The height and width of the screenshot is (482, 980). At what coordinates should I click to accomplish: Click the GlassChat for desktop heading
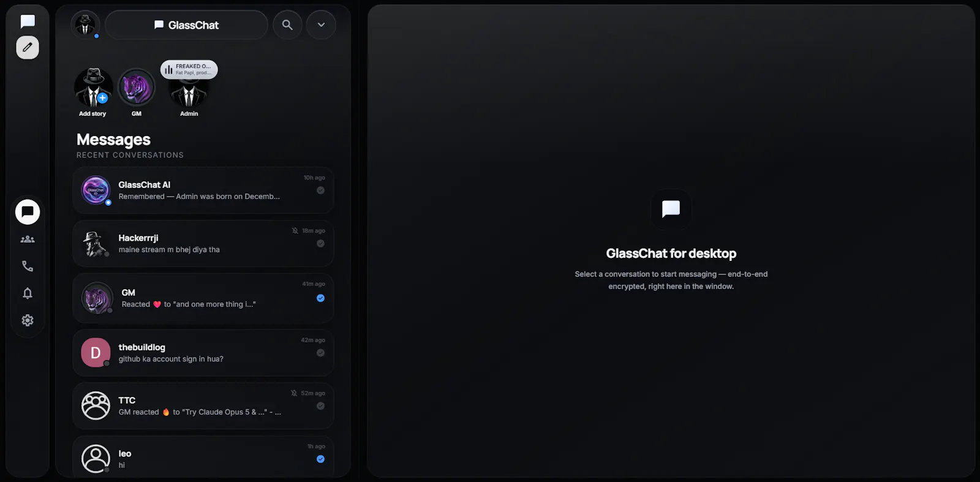click(671, 254)
